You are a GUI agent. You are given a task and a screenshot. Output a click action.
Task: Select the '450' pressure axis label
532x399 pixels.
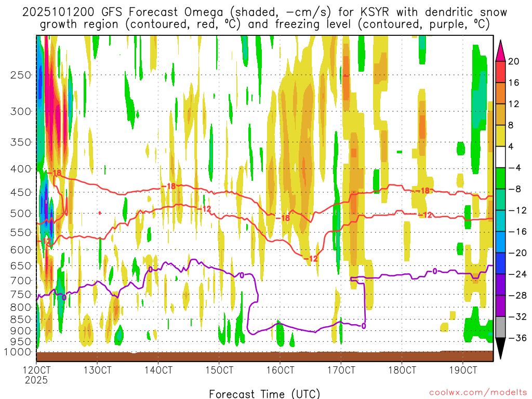pyautogui.click(x=21, y=192)
